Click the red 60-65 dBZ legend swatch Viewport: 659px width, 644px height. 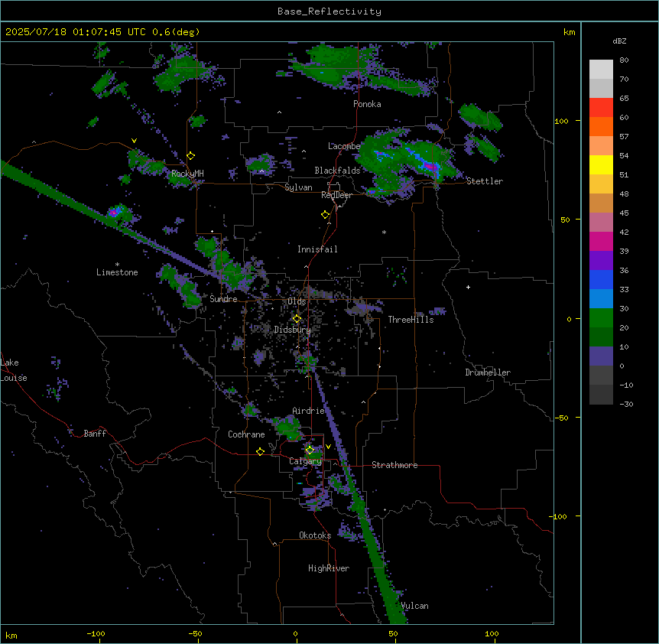601,108
